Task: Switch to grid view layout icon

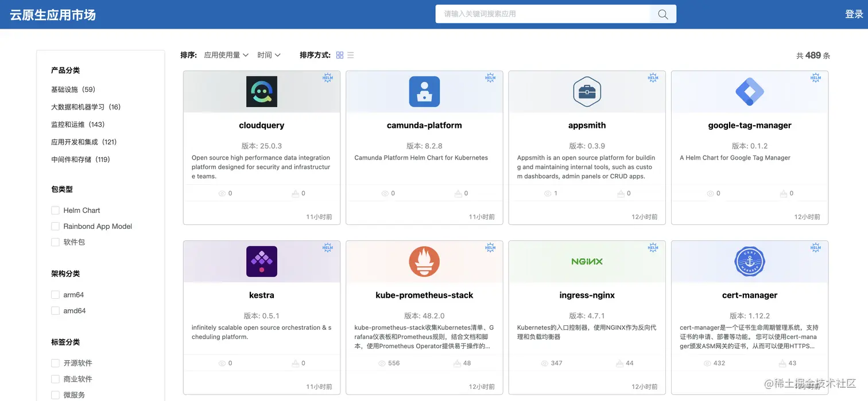Action: pos(340,55)
